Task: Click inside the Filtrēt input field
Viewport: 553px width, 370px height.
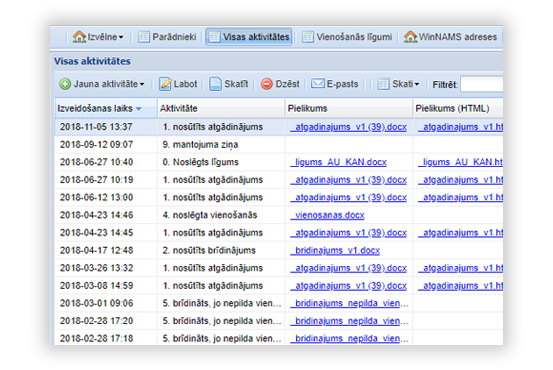Action: tap(482, 84)
